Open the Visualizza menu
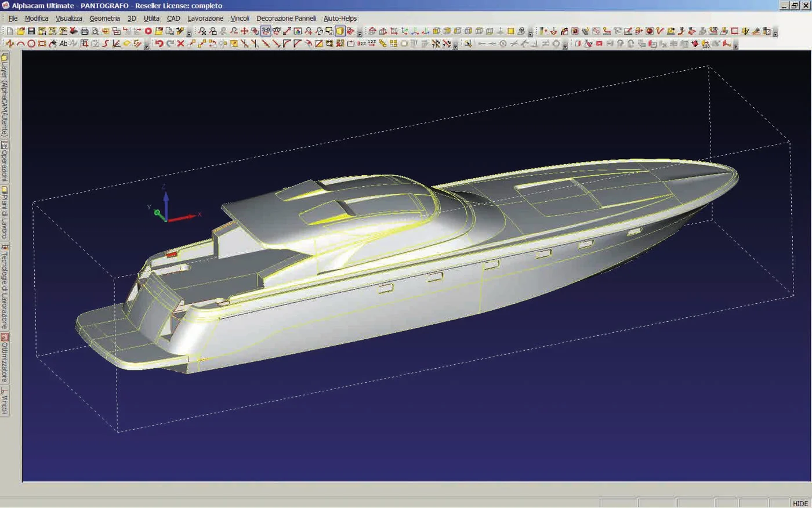 coord(68,19)
